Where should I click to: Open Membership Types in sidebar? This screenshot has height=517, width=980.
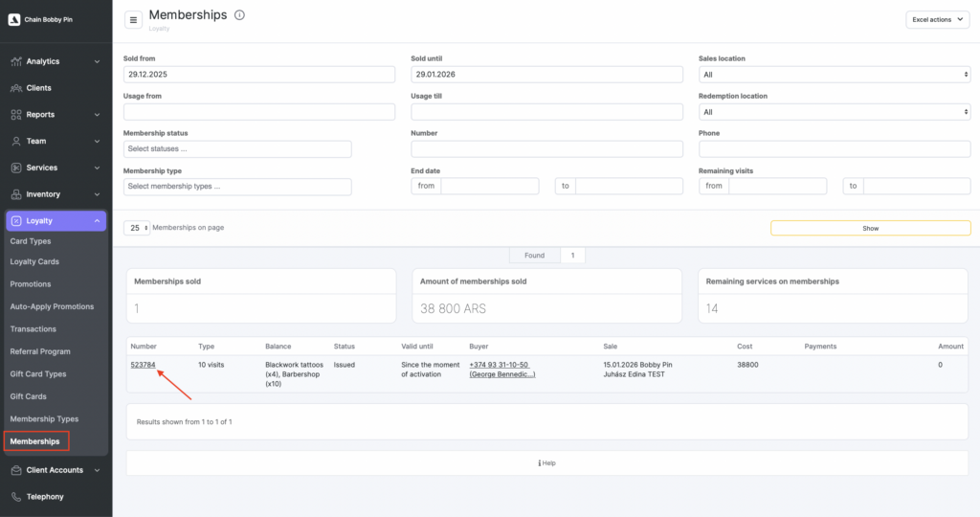44,419
